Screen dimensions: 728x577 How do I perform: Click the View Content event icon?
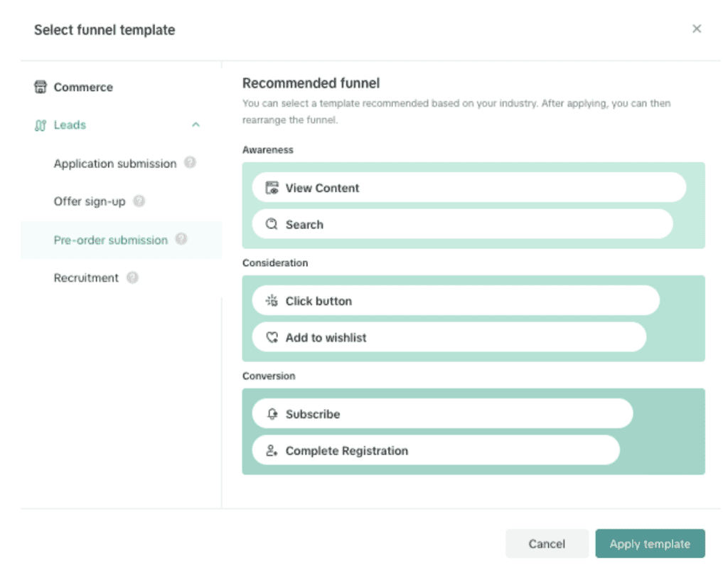(272, 188)
